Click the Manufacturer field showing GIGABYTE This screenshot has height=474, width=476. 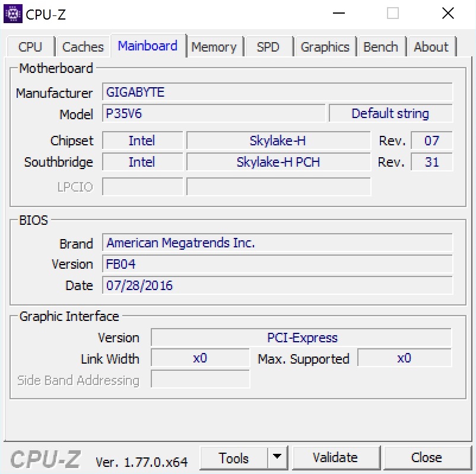pyautogui.click(x=277, y=92)
